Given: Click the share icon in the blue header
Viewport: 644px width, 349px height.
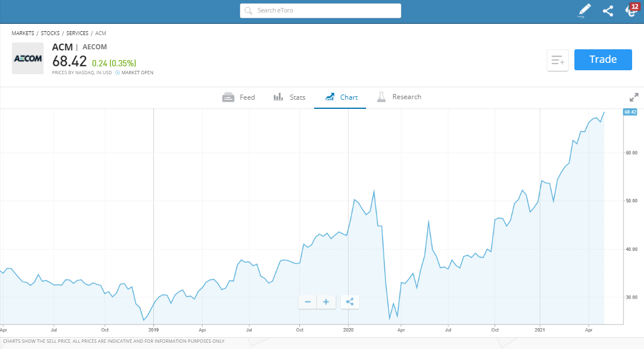Looking at the screenshot, I should click(608, 10).
